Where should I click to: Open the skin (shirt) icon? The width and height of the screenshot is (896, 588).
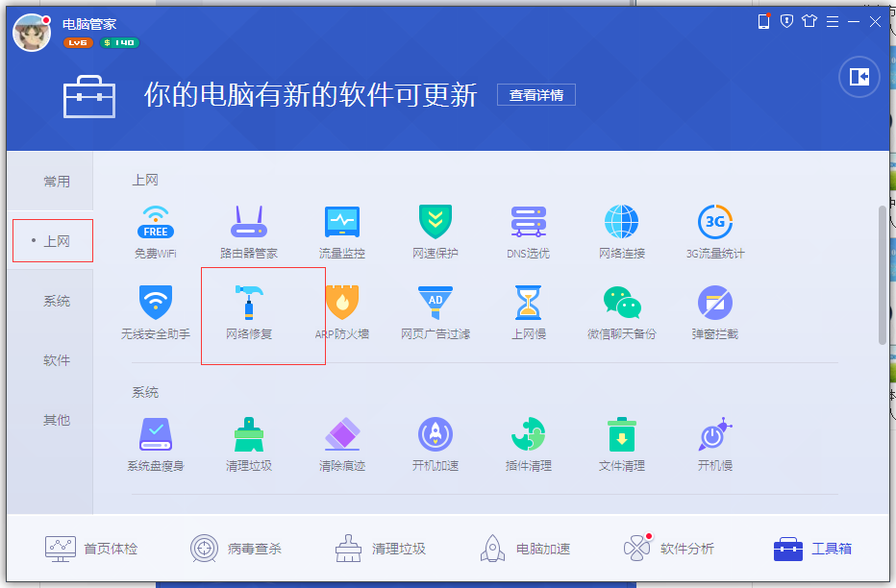(809, 22)
